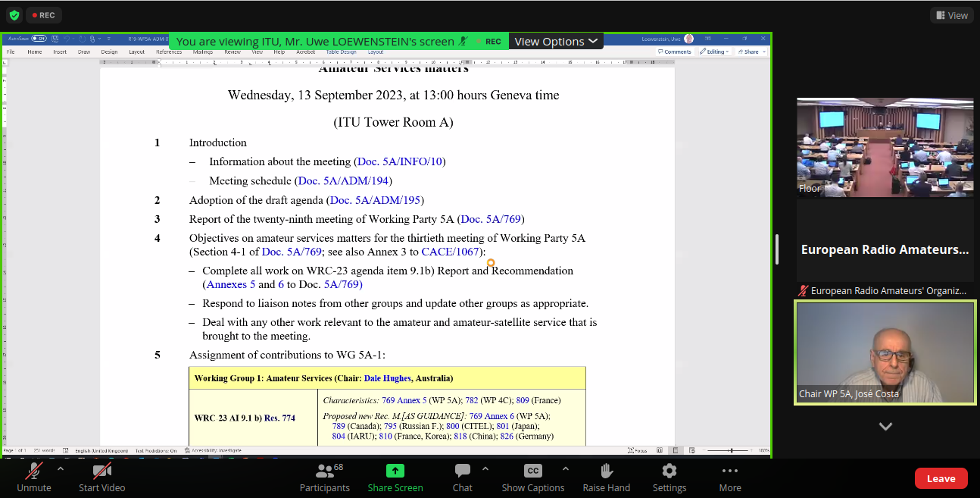Open the File menu in Word

click(11, 52)
